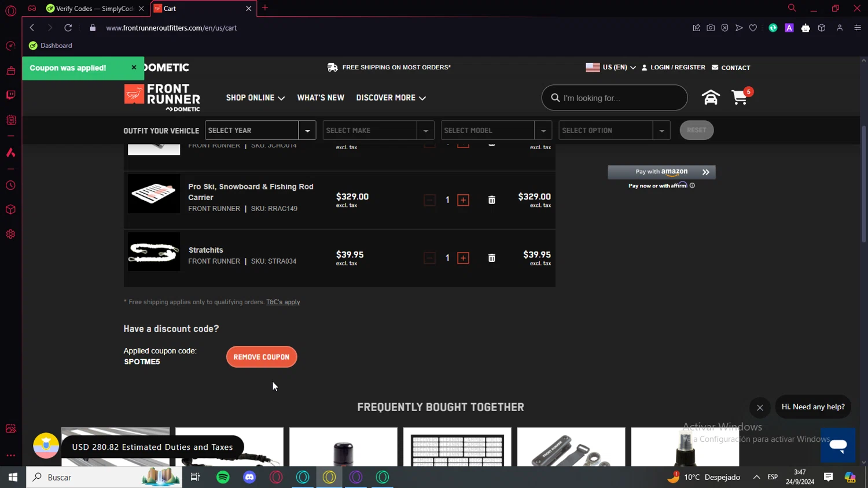Decrease Stratchits quantity with minus button

pyautogui.click(x=429, y=258)
